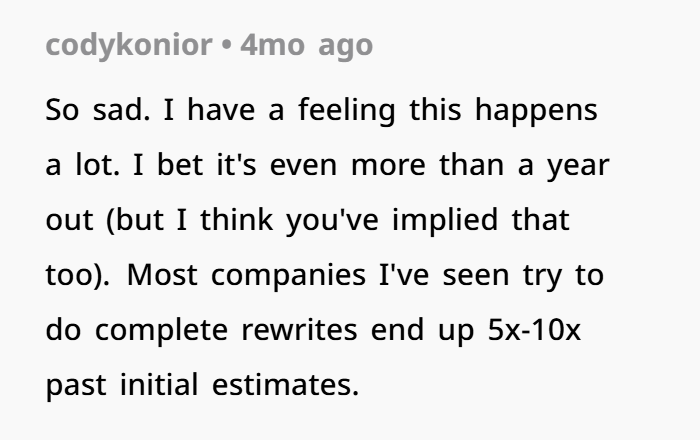
Task: Click the word 'complete' in the comment
Action: coord(161,331)
